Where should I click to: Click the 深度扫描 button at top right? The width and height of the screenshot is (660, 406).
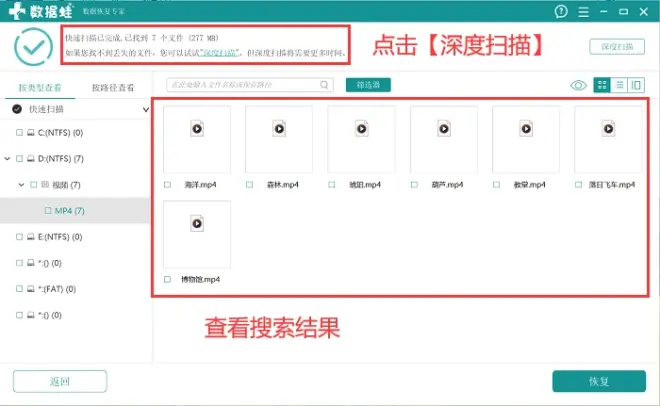point(617,47)
